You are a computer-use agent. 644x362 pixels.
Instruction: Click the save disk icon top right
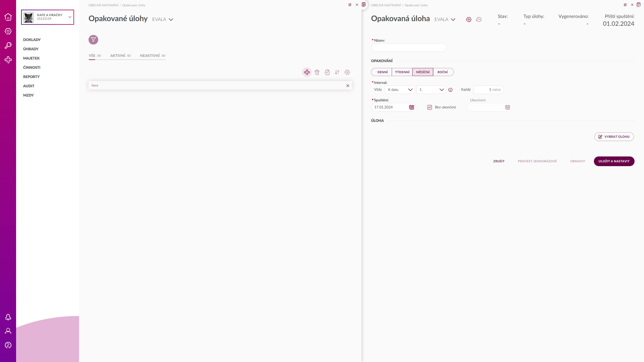638,5
